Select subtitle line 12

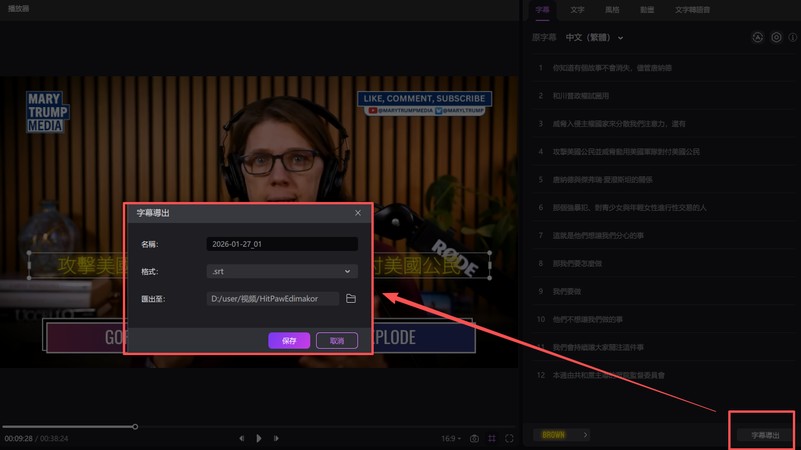(663, 375)
